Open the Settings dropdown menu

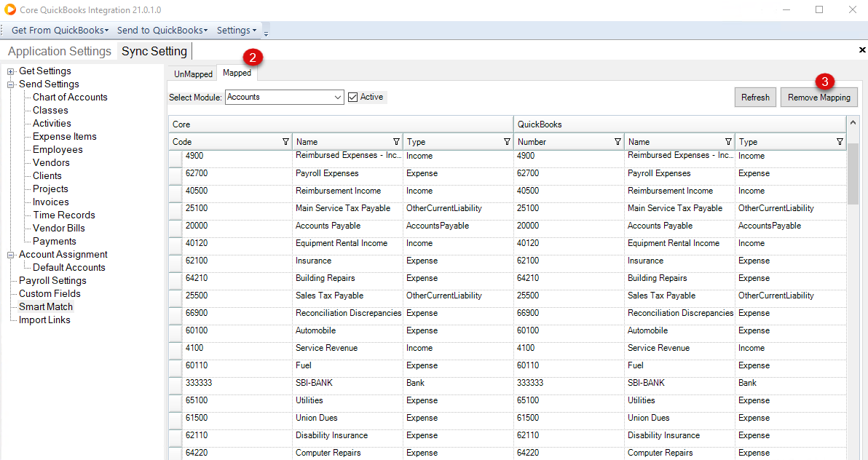click(237, 31)
